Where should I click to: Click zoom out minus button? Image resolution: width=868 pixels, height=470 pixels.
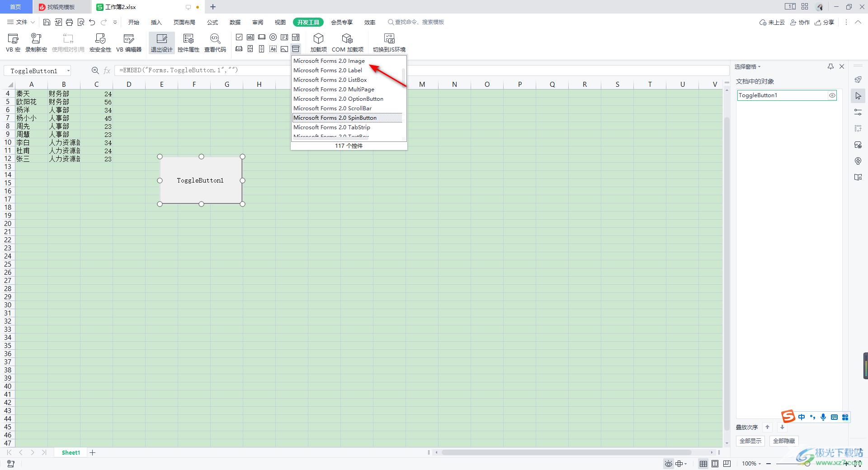769,464
